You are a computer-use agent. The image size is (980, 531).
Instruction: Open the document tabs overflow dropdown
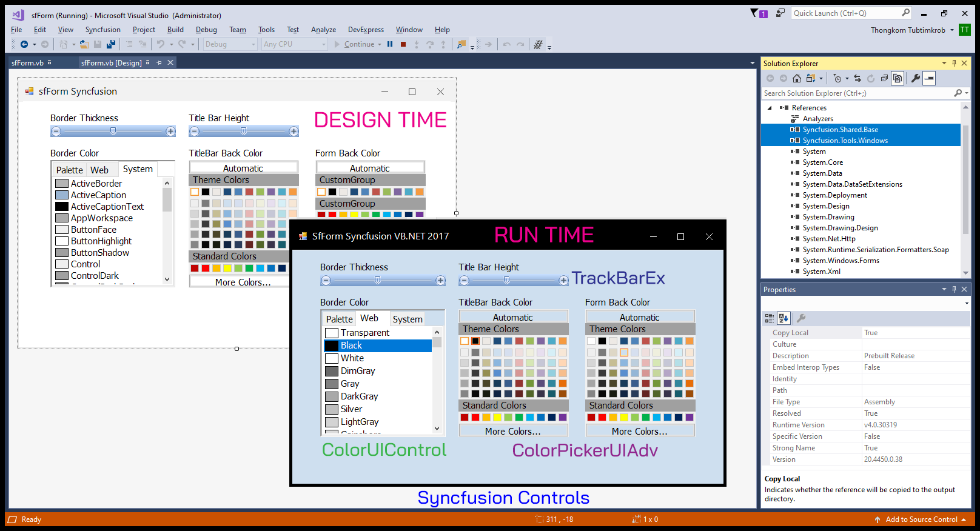(753, 63)
